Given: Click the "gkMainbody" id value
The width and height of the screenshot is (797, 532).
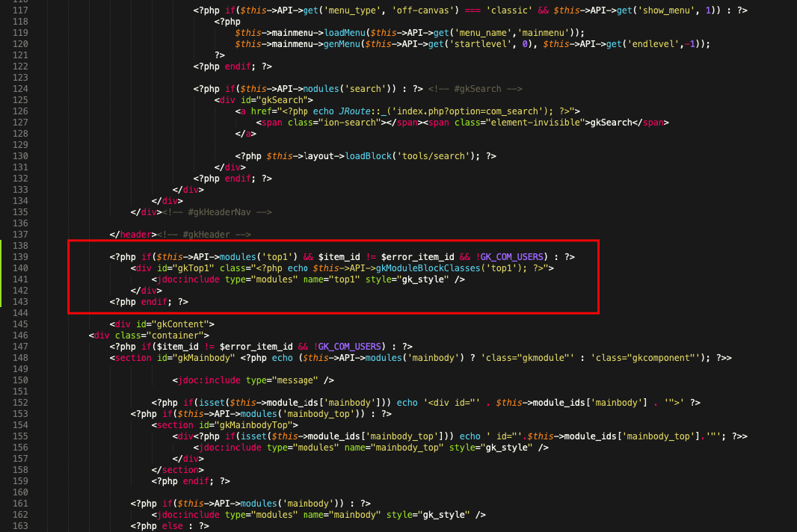Looking at the screenshot, I should 204,358.
